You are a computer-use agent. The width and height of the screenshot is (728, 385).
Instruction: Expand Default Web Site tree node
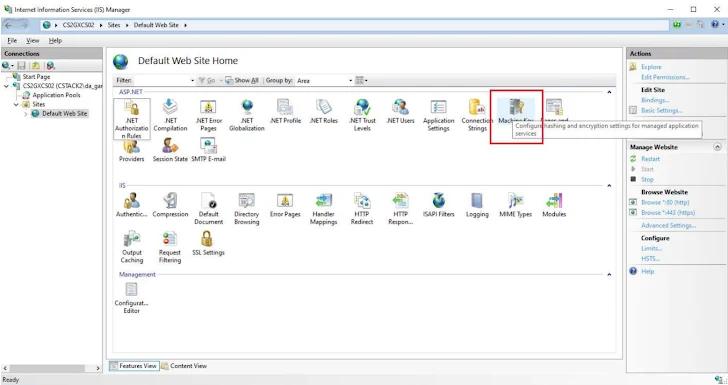pos(26,114)
